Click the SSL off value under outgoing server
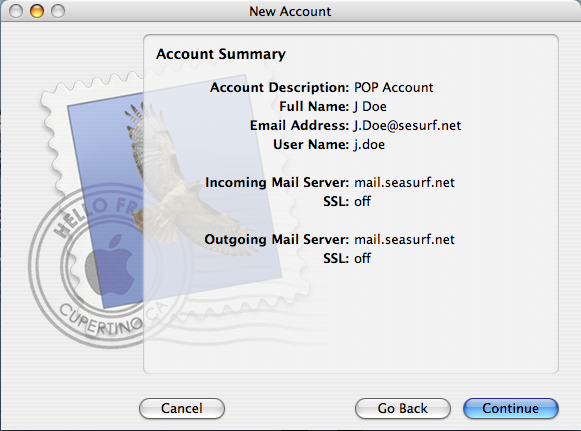The height and width of the screenshot is (431, 581). coord(362,258)
